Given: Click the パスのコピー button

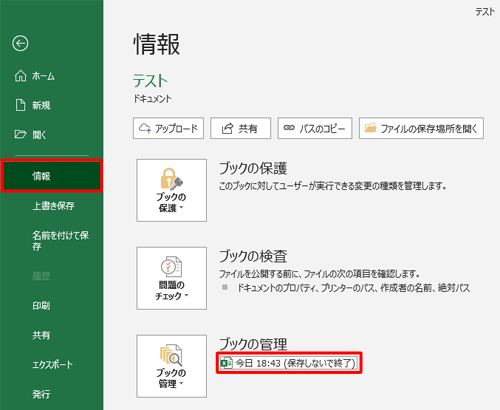Looking at the screenshot, I should click(315, 128).
